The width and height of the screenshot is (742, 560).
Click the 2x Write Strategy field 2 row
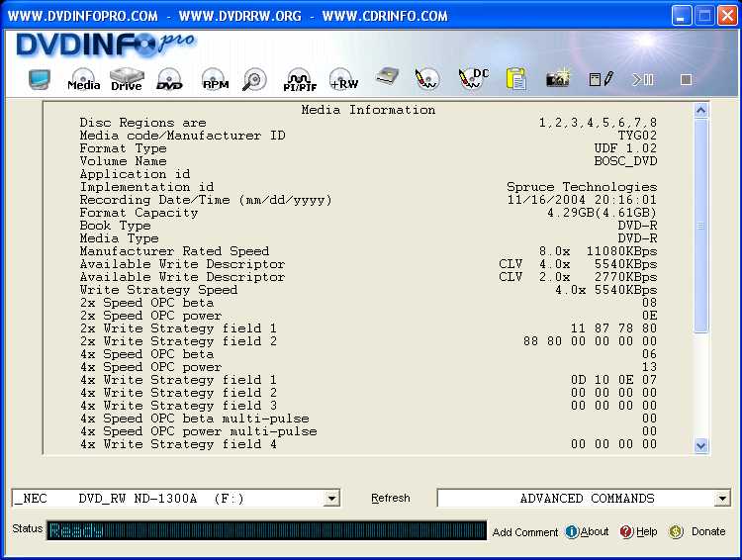tap(368, 341)
